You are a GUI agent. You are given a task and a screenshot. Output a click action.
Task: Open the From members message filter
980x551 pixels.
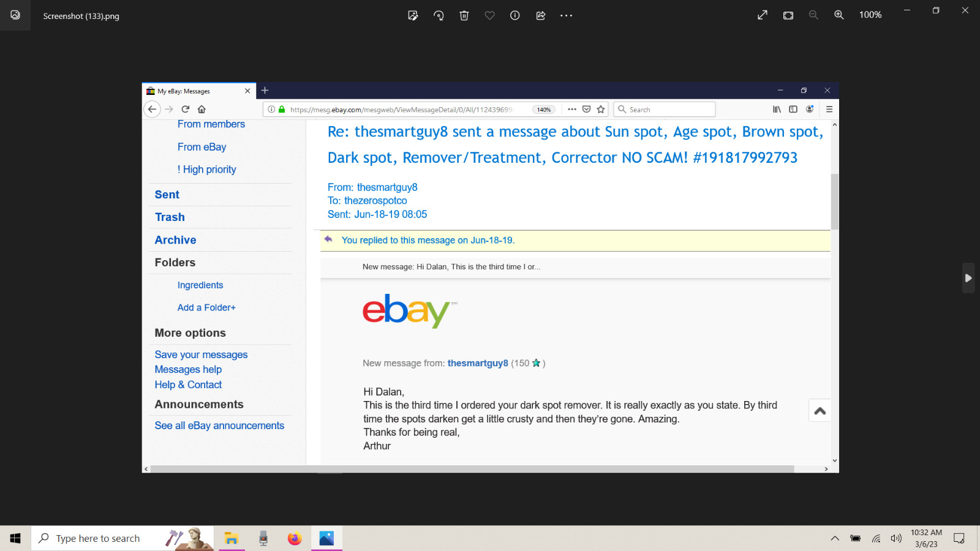[x=211, y=124]
